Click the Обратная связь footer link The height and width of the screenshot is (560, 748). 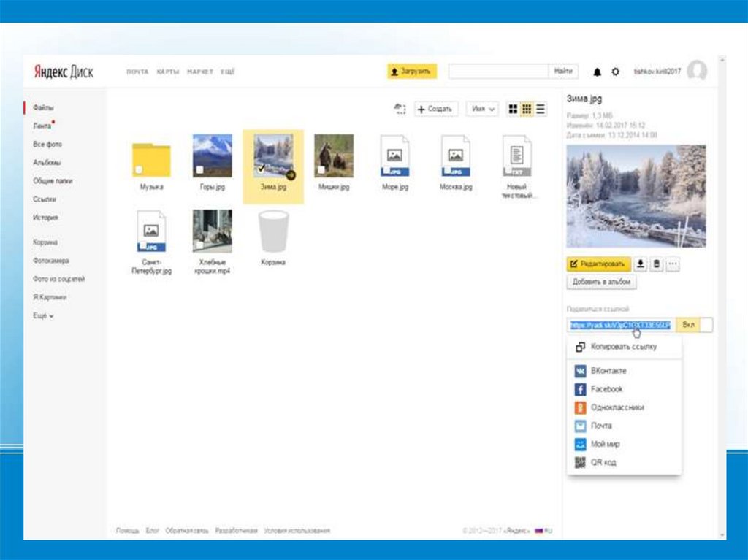(187, 530)
